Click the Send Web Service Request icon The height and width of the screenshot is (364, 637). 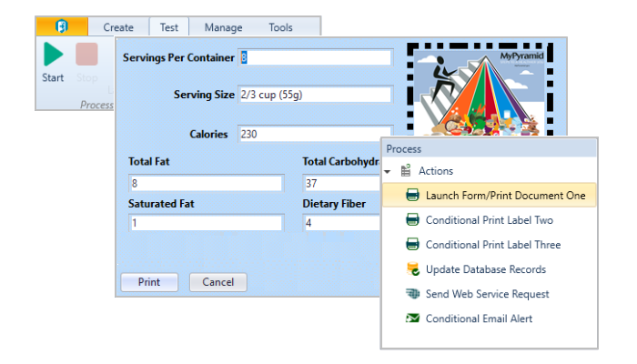(x=411, y=294)
